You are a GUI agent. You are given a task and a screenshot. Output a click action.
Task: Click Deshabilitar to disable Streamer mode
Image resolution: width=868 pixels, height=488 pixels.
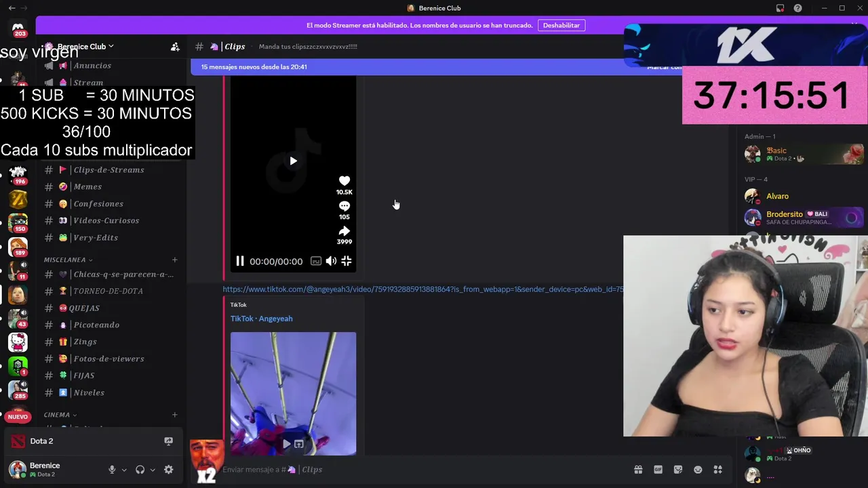pos(561,25)
